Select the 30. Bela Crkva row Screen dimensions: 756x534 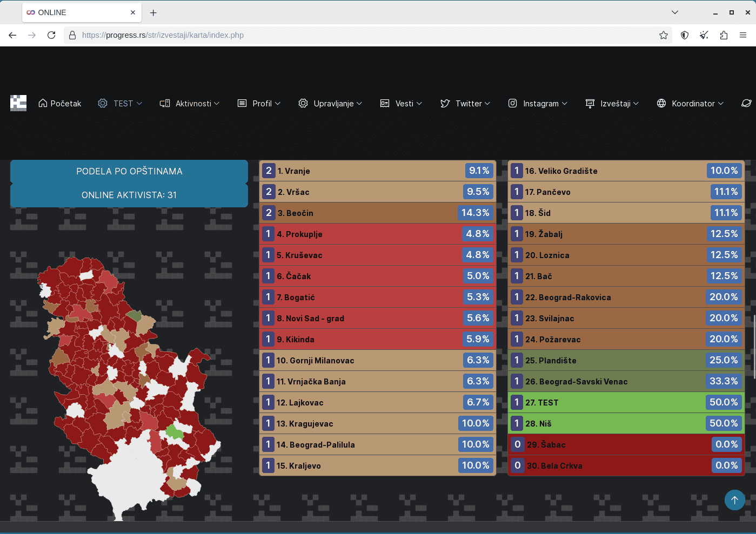point(626,465)
